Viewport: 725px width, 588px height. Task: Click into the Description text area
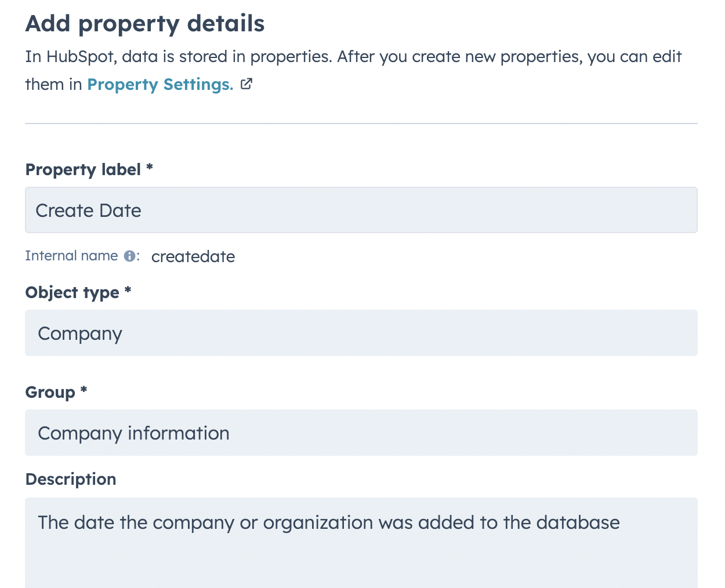click(361, 543)
